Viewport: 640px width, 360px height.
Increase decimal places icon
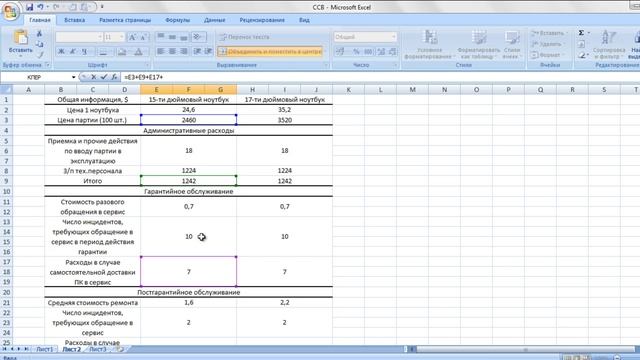tap(381, 51)
